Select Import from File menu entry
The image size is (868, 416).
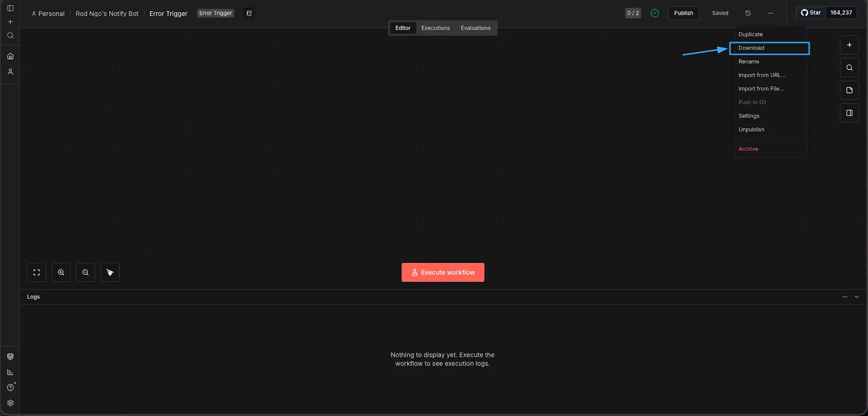tap(770, 89)
